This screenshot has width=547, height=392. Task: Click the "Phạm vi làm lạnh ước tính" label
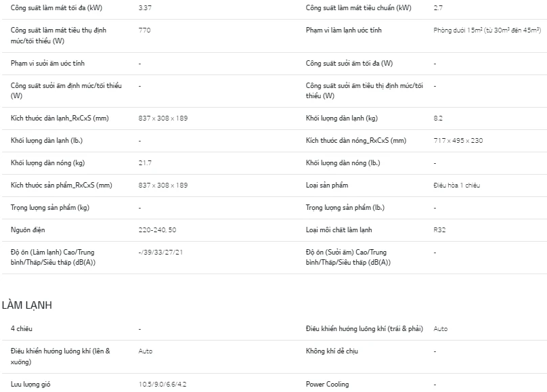tap(344, 30)
